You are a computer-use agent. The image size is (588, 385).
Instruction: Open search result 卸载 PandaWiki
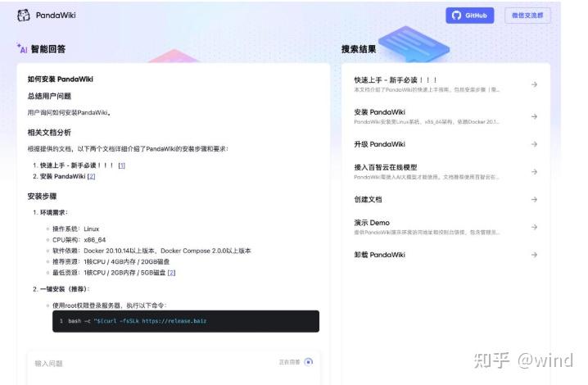point(446,255)
